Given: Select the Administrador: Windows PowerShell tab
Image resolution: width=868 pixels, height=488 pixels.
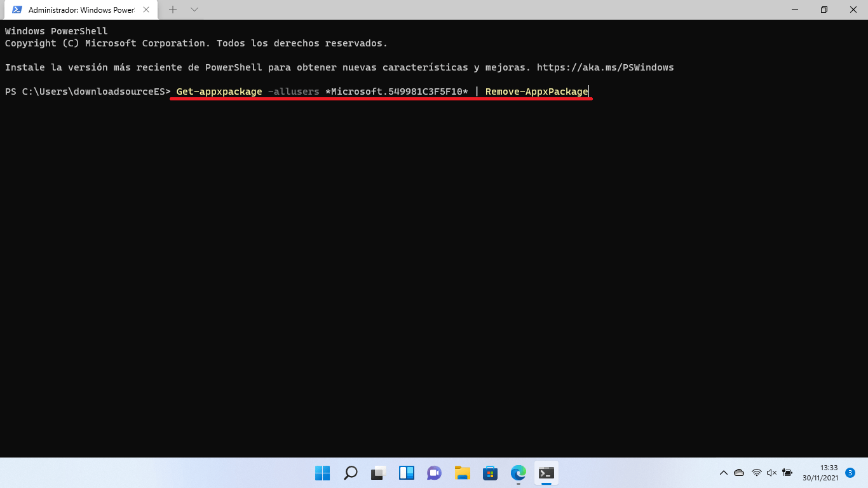Looking at the screenshot, I should pos(81,10).
